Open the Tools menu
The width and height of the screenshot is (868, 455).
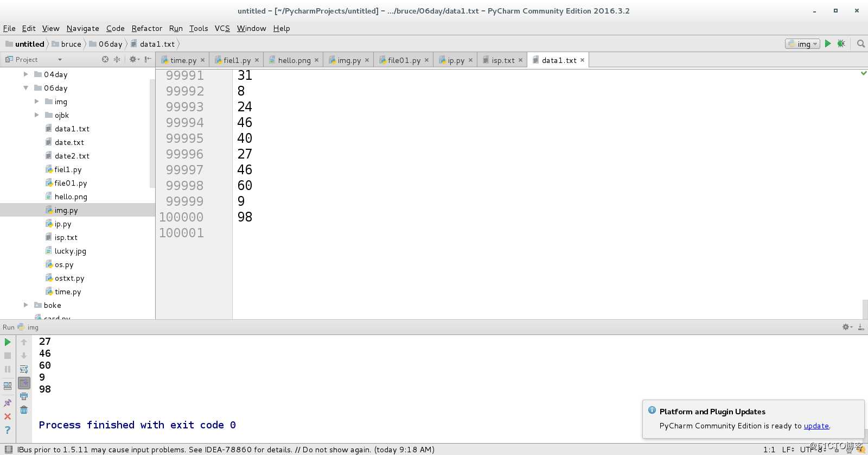pos(199,28)
